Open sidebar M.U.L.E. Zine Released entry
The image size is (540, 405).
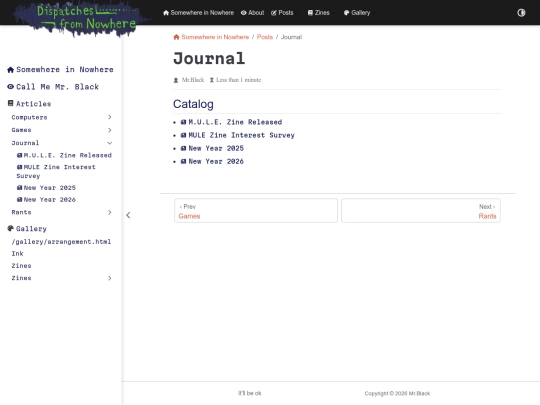coord(68,155)
